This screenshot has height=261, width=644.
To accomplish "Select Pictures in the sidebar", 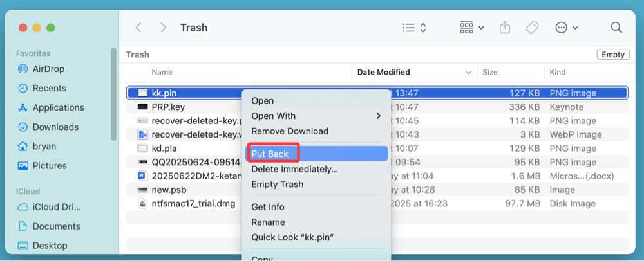I will (x=50, y=166).
